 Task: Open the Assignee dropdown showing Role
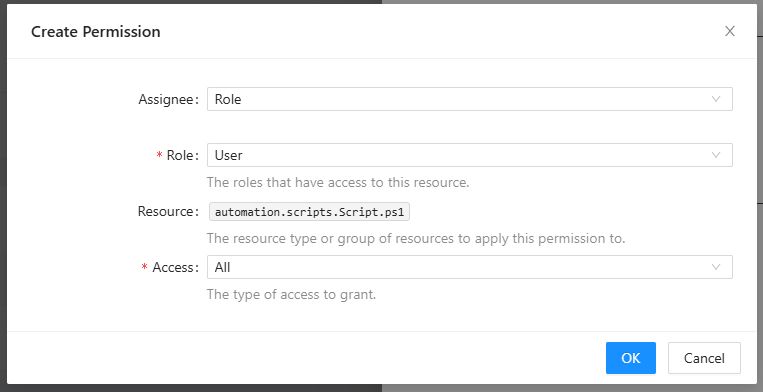[470, 99]
